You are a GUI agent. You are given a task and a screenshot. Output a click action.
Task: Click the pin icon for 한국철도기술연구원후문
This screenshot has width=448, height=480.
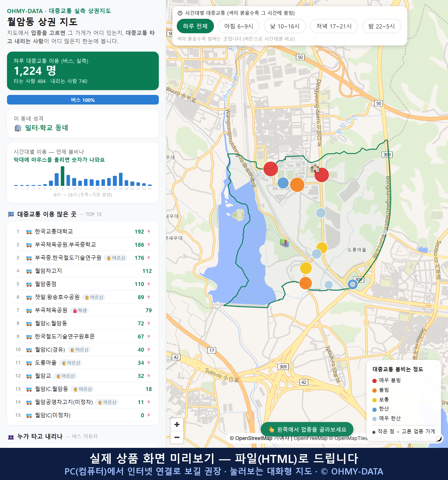(x=149, y=337)
